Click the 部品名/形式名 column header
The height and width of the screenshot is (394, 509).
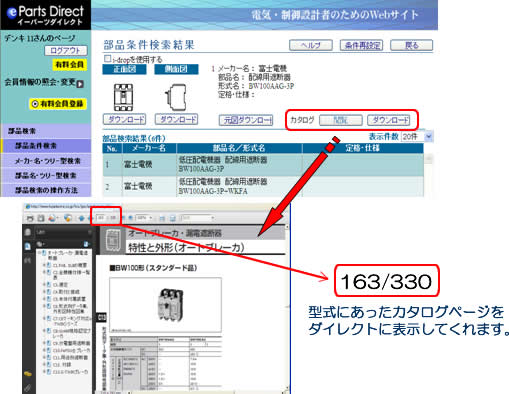[x=239, y=148]
